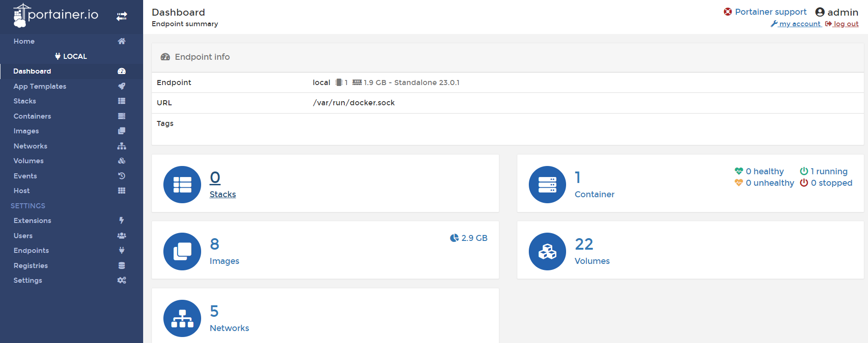
Task: Open the Registries sidebar item
Action: (x=31, y=266)
